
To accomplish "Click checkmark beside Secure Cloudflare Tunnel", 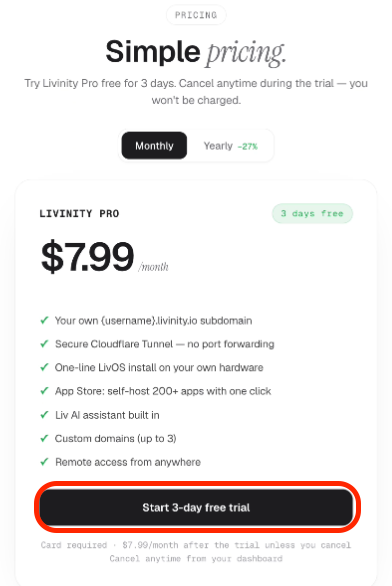I will (44, 344).
